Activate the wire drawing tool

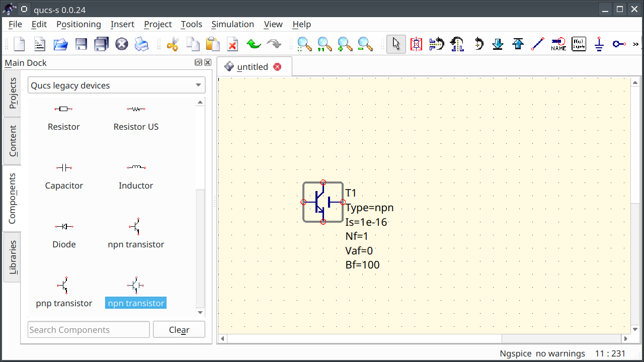coord(537,44)
